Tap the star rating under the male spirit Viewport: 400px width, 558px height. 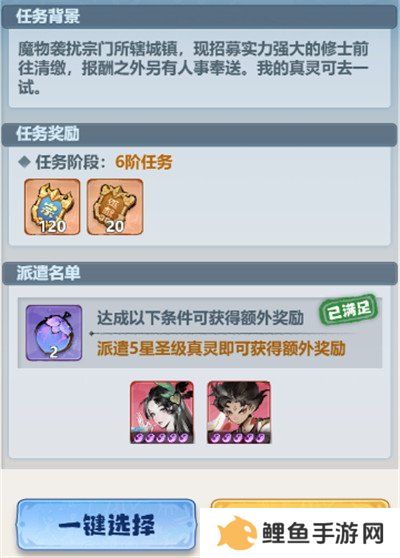(239, 437)
